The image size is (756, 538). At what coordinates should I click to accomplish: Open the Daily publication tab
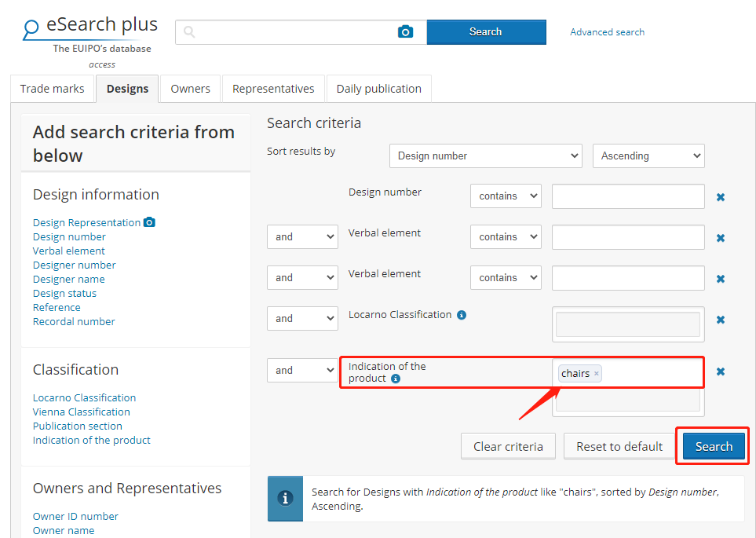pyautogui.click(x=378, y=89)
